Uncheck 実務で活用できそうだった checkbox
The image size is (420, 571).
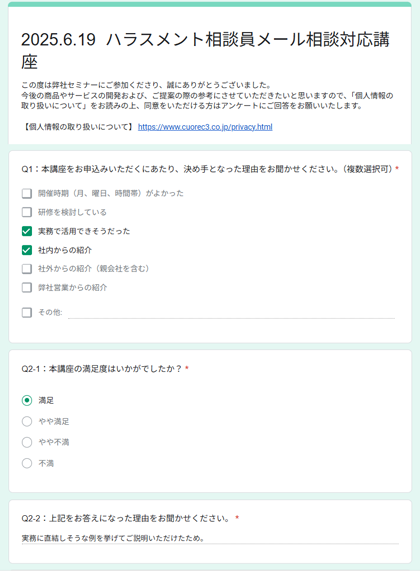click(x=27, y=231)
